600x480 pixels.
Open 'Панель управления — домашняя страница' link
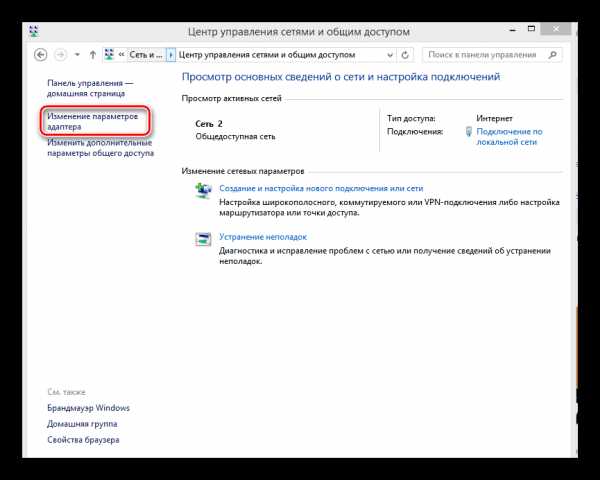(x=90, y=88)
